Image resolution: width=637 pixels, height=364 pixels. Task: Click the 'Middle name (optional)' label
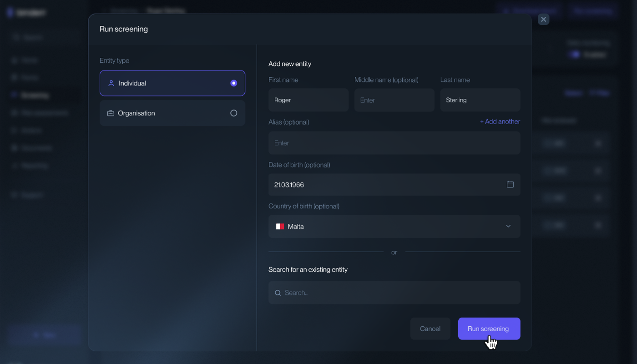(x=386, y=80)
